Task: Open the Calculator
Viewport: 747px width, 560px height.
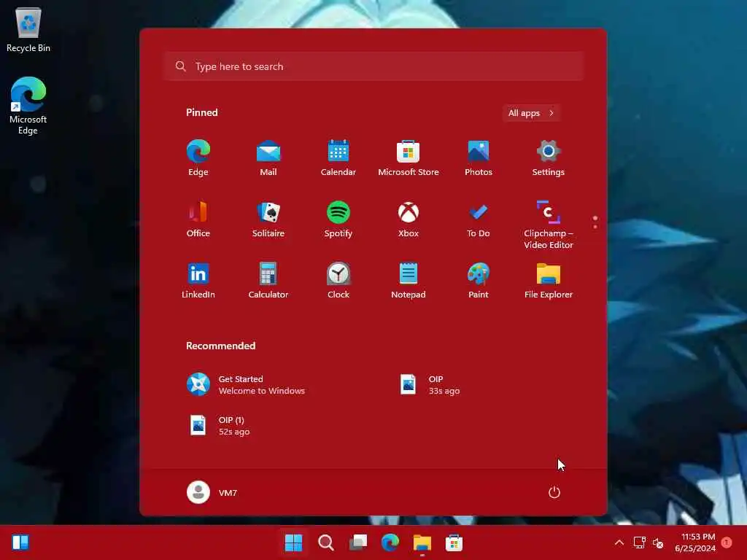Action: 268,281
